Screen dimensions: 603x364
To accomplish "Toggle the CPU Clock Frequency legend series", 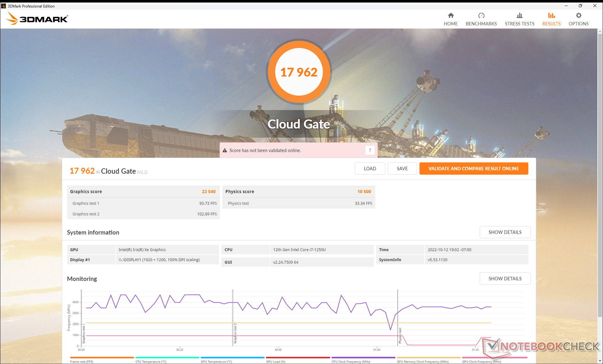I will [351, 361].
